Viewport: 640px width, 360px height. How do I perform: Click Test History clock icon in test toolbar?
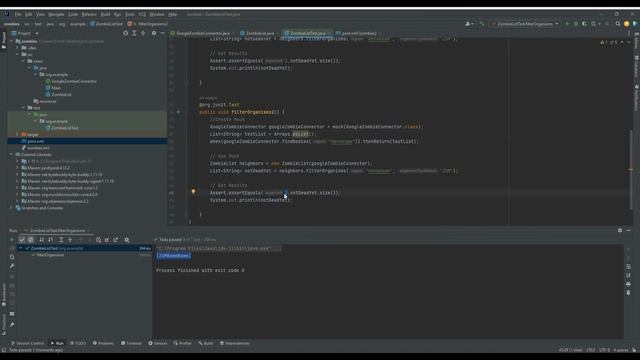[98, 240]
